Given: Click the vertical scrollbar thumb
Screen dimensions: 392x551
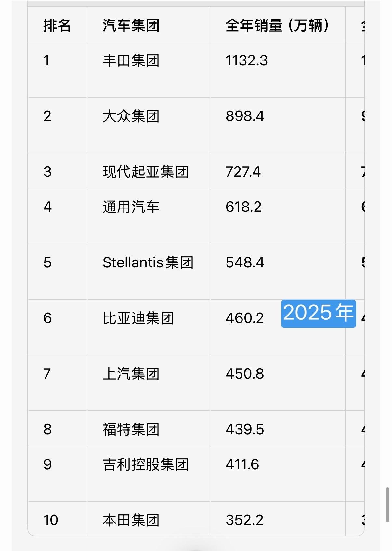Looking at the screenshot, I should pyautogui.click(x=387, y=504).
